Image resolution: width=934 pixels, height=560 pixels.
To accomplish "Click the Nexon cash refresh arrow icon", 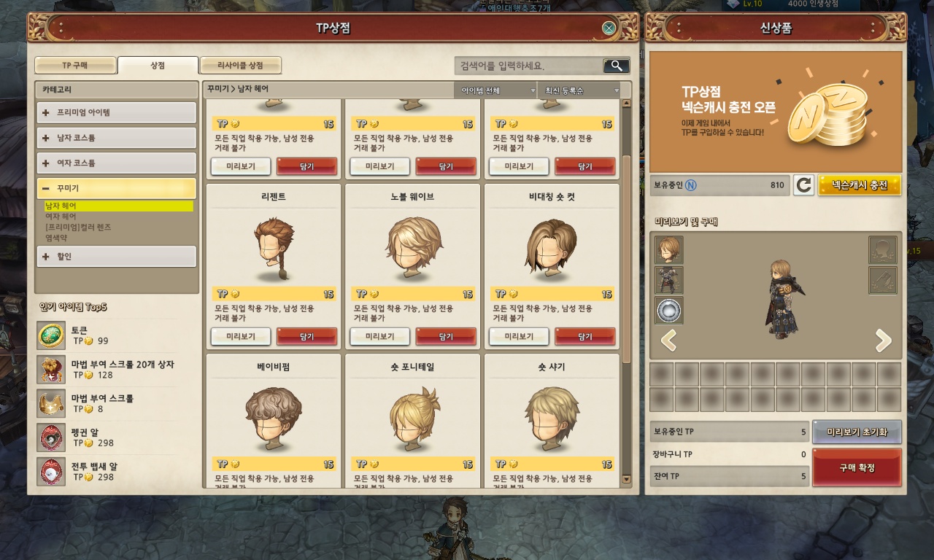I will point(803,185).
